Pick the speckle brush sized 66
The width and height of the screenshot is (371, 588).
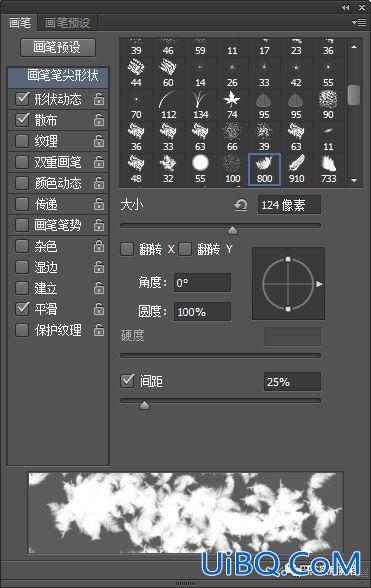232,137
